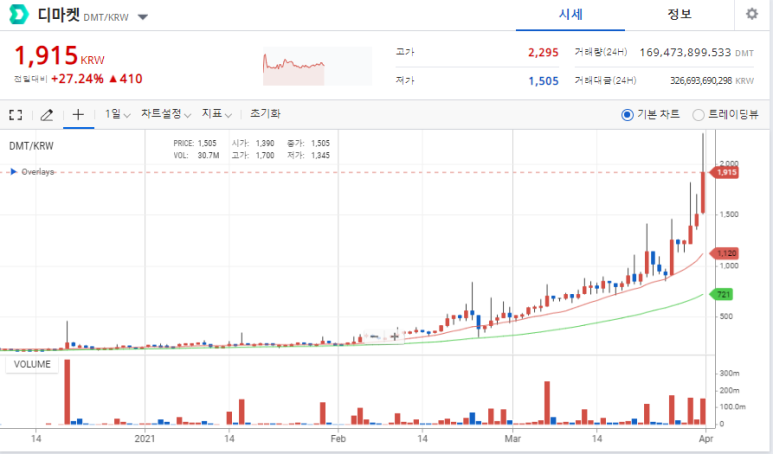Screen dimensions: 773x454
Task: Click the 2021 label on time axis
Action: coord(145,438)
